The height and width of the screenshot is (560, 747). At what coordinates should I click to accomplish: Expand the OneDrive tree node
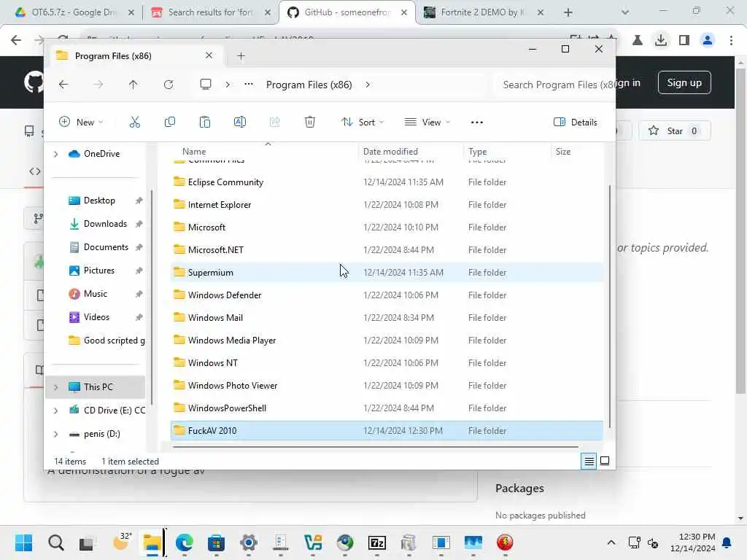pyautogui.click(x=55, y=154)
